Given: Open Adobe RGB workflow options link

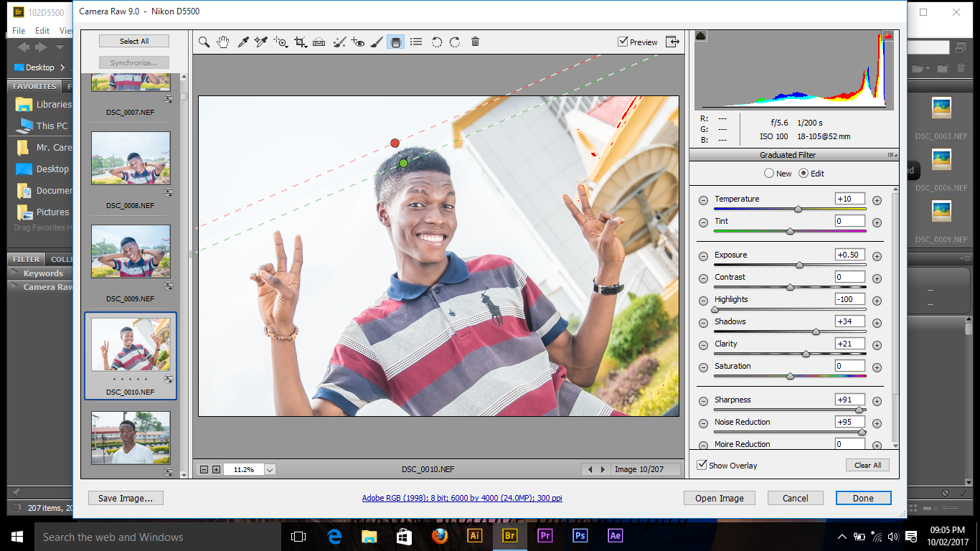Looking at the screenshot, I should tap(462, 498).
